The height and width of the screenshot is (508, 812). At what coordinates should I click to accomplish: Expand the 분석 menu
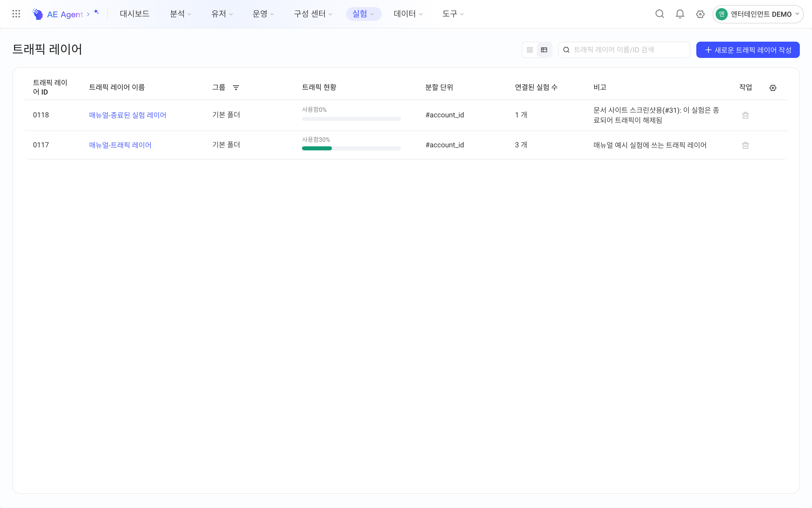tap(180, 14)
